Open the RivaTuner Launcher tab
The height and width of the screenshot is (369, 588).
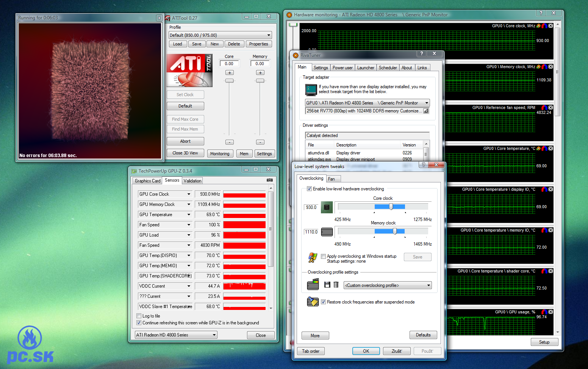point(366,68)
